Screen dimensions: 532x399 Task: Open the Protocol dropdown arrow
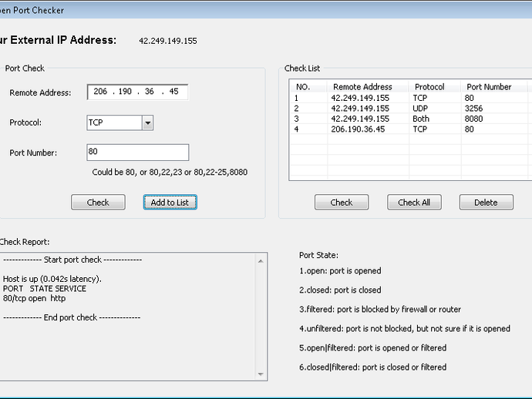click(147, 122)
